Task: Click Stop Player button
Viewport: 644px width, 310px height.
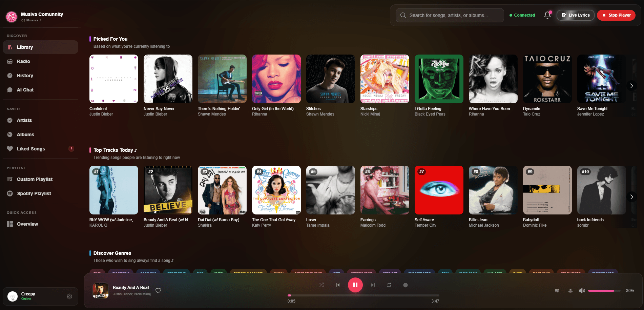Action: (616, 15)
